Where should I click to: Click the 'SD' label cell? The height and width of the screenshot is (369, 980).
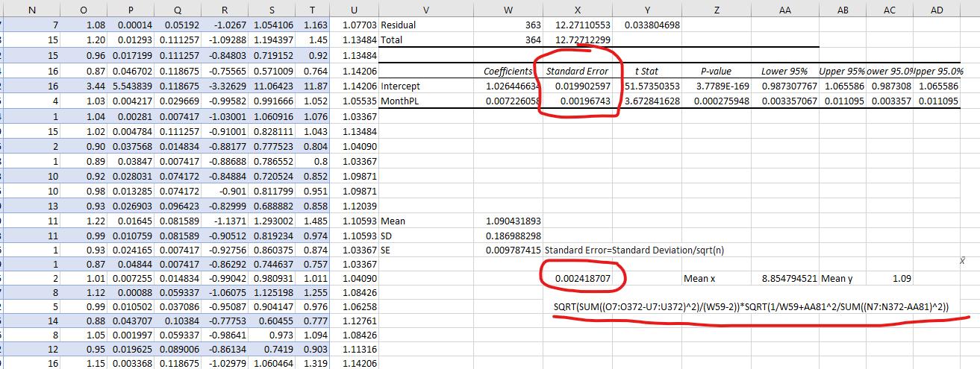[425, 236]
